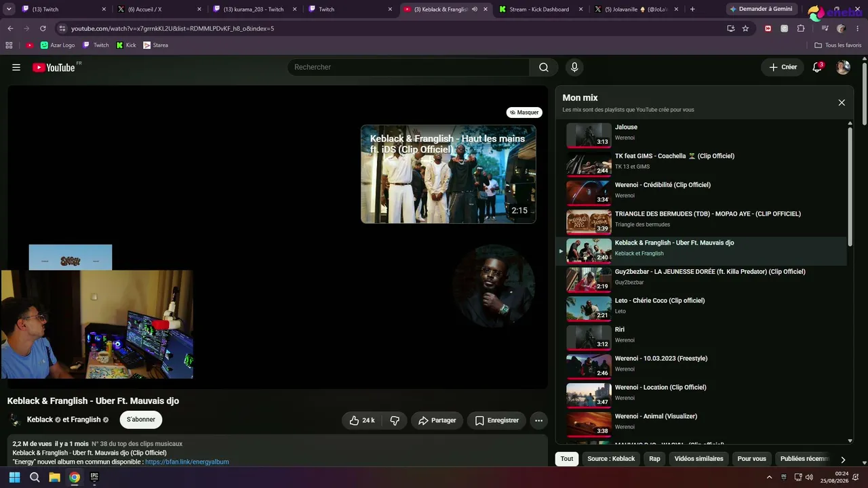Open the bfan.link/energyalbum link

pos(187,462)
